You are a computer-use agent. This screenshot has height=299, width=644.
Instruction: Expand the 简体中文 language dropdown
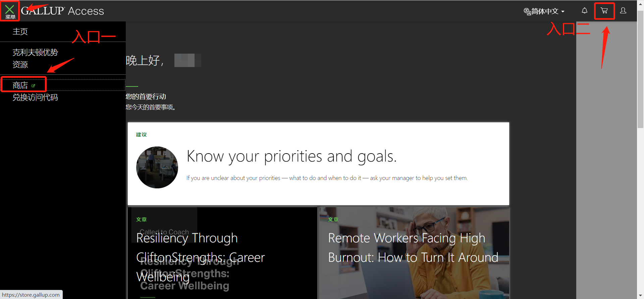pyautogui.click(x=544, y=11)
